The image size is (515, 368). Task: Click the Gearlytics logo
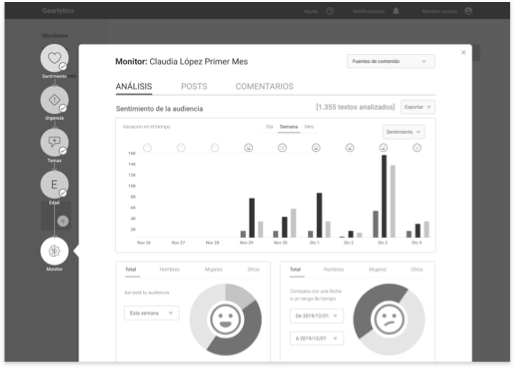(58, 11)
